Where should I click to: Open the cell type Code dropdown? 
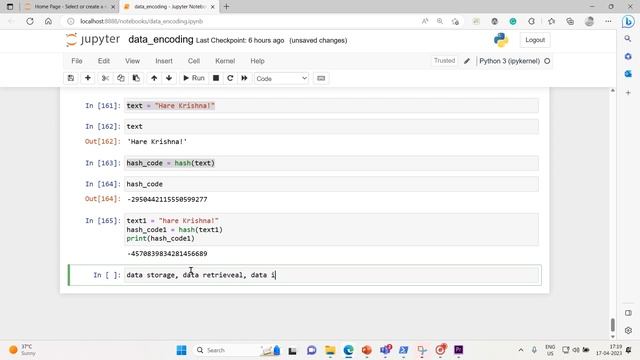click(x=281, y=78)
